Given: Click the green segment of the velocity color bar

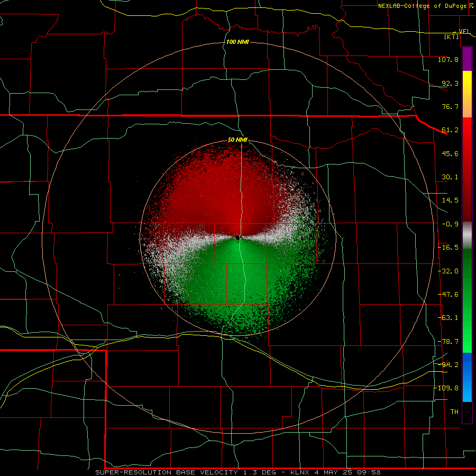Looking at the screenshot, I should 467,300.
